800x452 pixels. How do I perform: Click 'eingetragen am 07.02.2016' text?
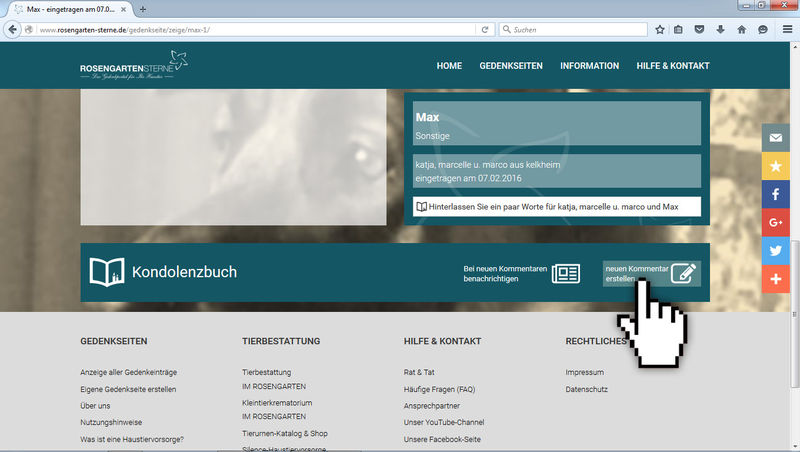468,178
